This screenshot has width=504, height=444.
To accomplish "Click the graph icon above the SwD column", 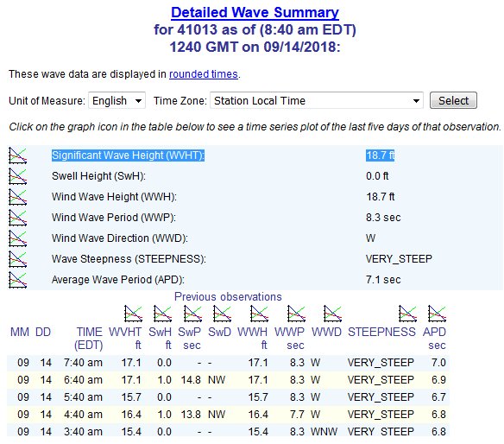I will coord(222,314).
